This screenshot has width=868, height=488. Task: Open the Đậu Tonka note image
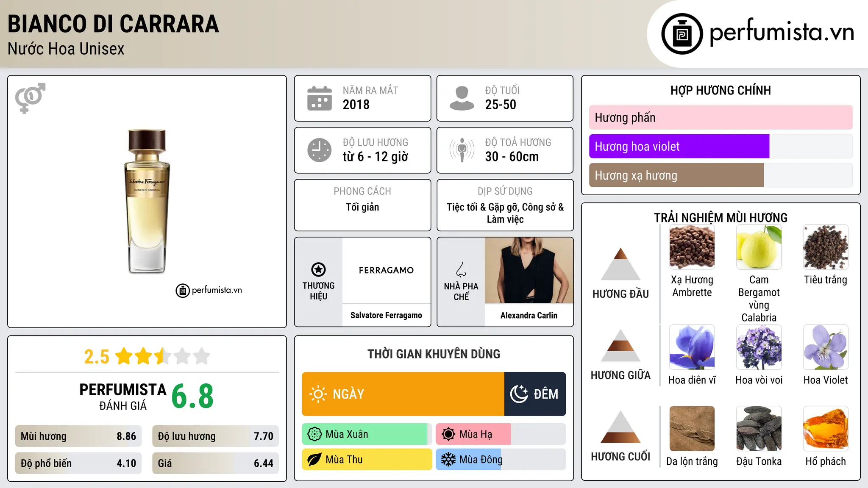pos(759,429)
